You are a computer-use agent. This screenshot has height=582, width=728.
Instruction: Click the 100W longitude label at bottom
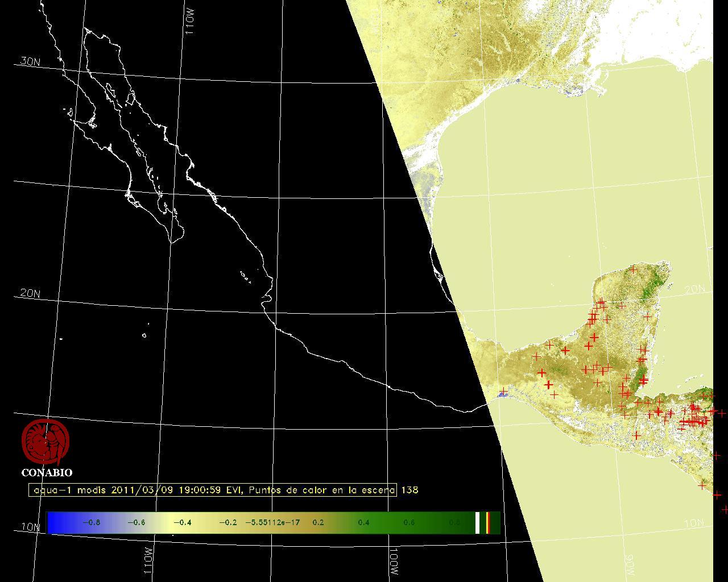[x=395, y=561]
